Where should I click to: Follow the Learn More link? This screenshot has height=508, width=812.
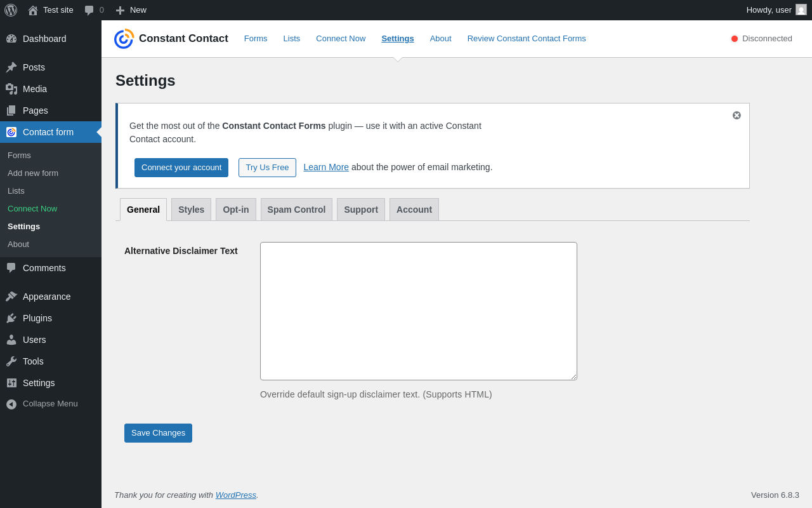(x=326, y=167)
